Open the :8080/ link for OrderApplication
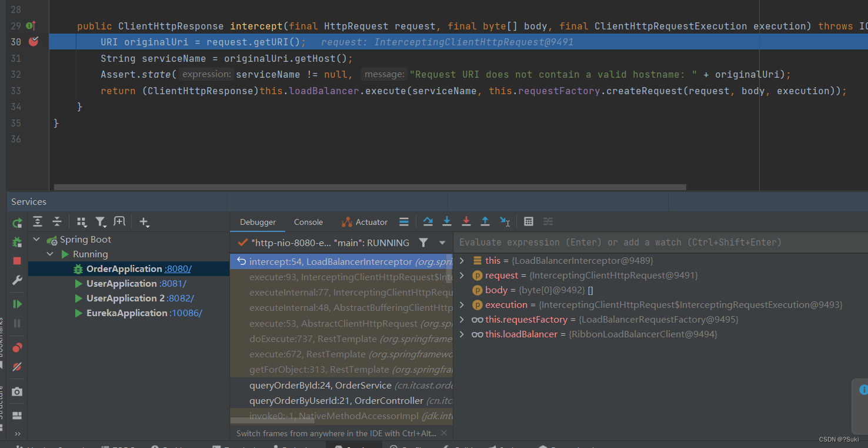The image size is (868, 448). [178, 269]
